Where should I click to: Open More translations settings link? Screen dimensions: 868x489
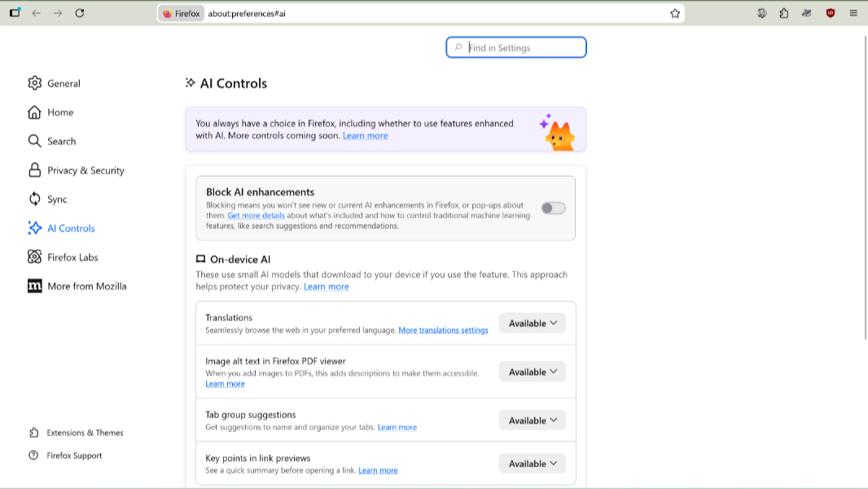click(x=443, y=330)
